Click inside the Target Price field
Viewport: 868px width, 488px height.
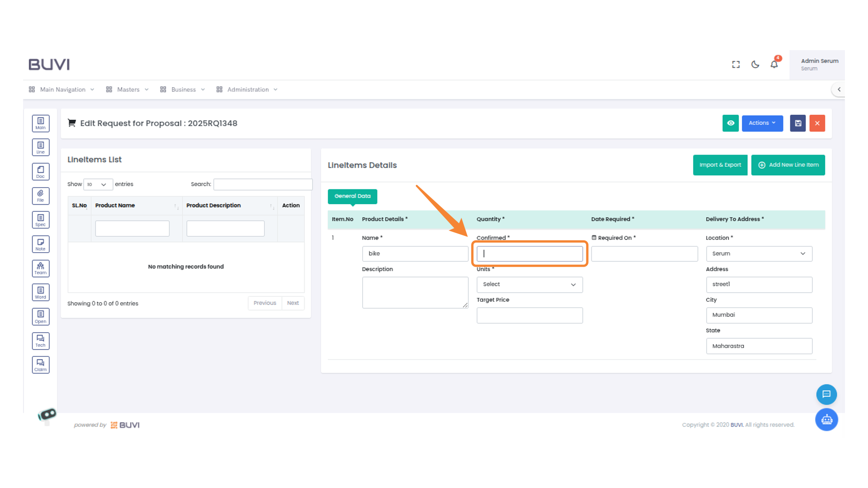point(529,315)
